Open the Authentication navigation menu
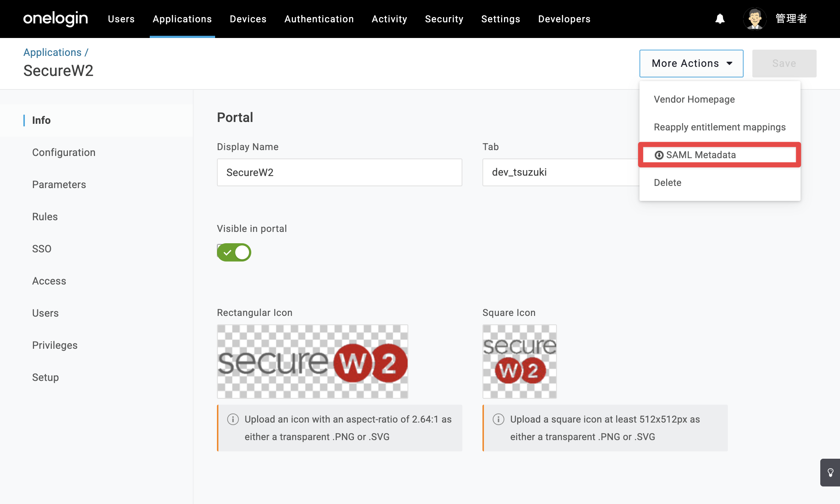Screen dimensions: 840x504 319,19
